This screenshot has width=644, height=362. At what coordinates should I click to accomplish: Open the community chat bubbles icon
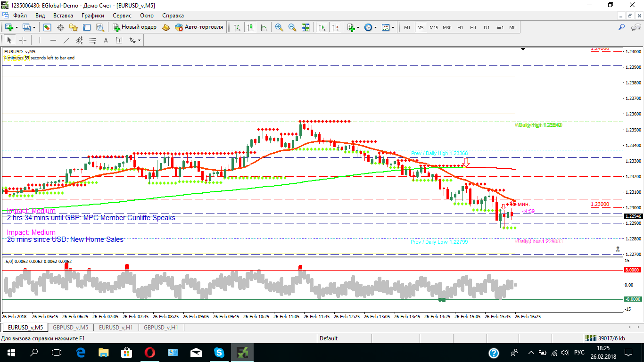point(635,27)
